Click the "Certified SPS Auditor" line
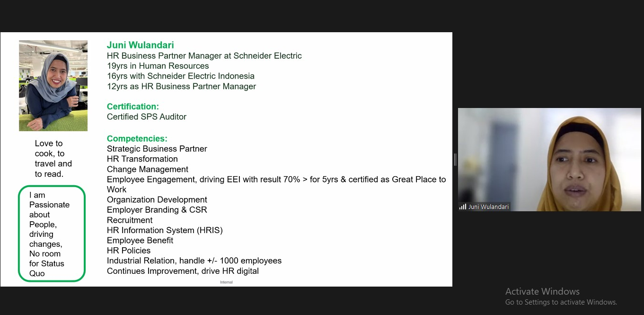Image resolution: width=644 pixels, height=315 pixels. pos(147,117)
